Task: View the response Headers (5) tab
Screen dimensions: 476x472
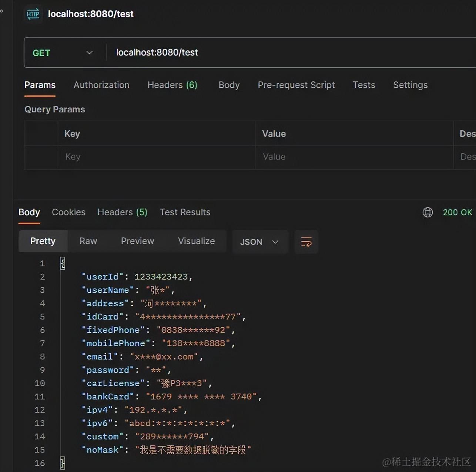Action: pos(122,212)
